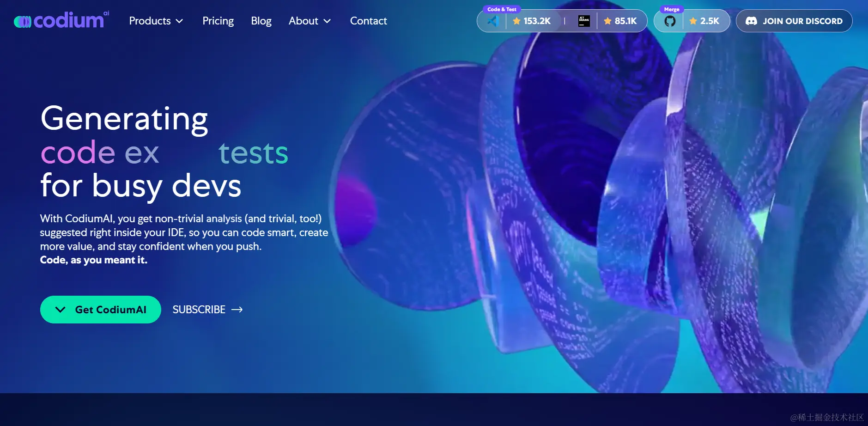Click the 153.2K star rating
Viewport: 868px width, 426px height.
532,21
